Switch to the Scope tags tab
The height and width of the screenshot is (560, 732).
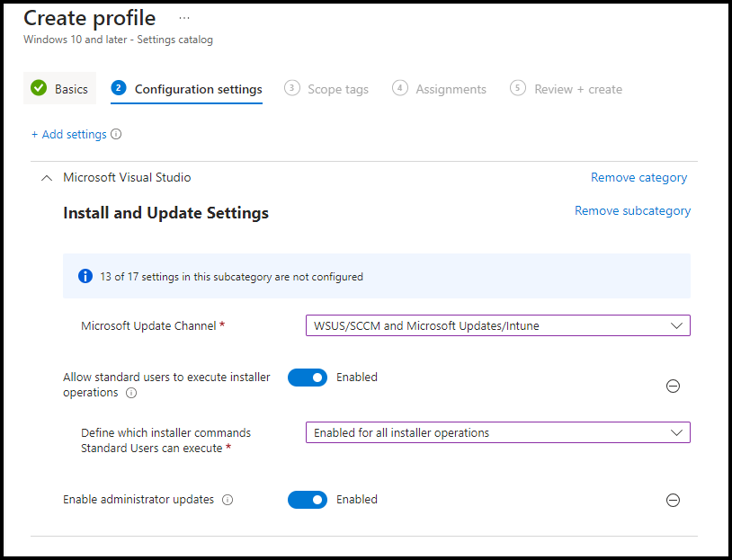pyautogui.click(x=326, y=89)
